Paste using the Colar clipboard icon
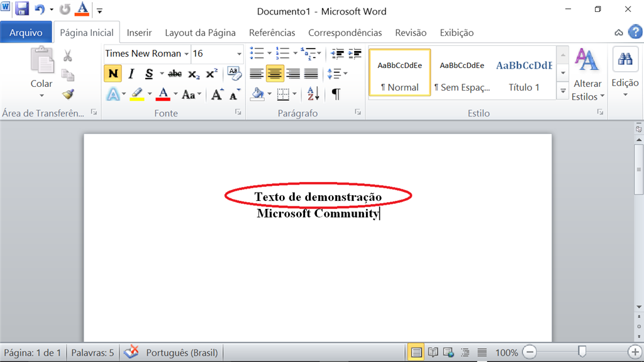This screenshot has width=644, height=362. tap(42, 60)
